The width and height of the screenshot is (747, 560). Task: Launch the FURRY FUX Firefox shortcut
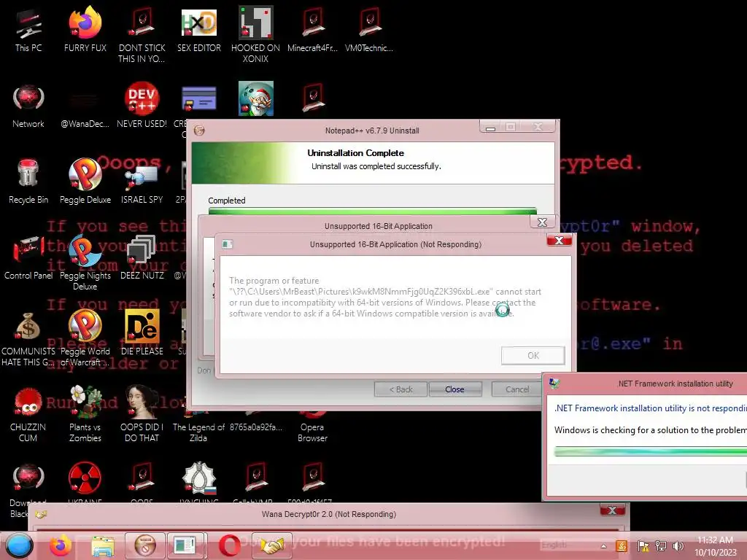[x=85, y=30]
